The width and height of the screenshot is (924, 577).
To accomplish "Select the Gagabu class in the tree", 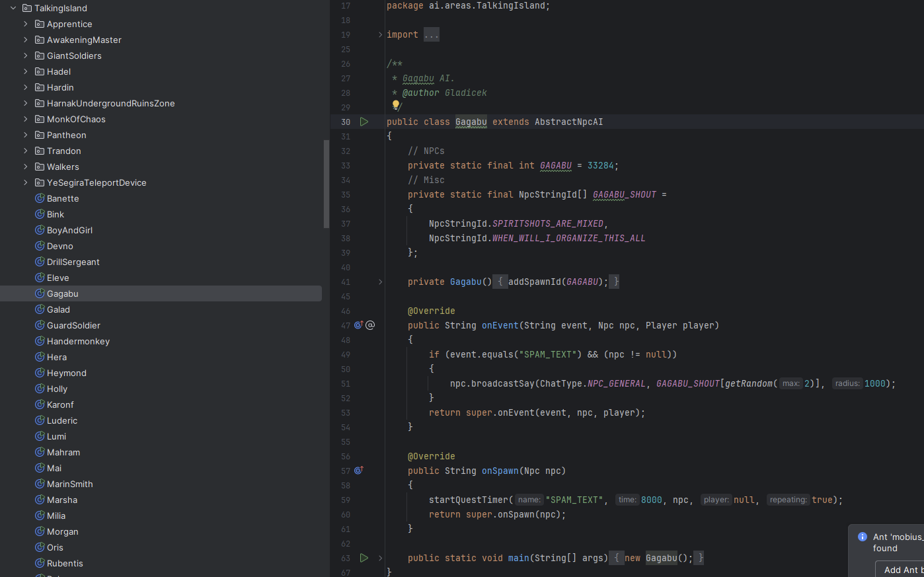I will pyautogui.click(x=161, y=293).
